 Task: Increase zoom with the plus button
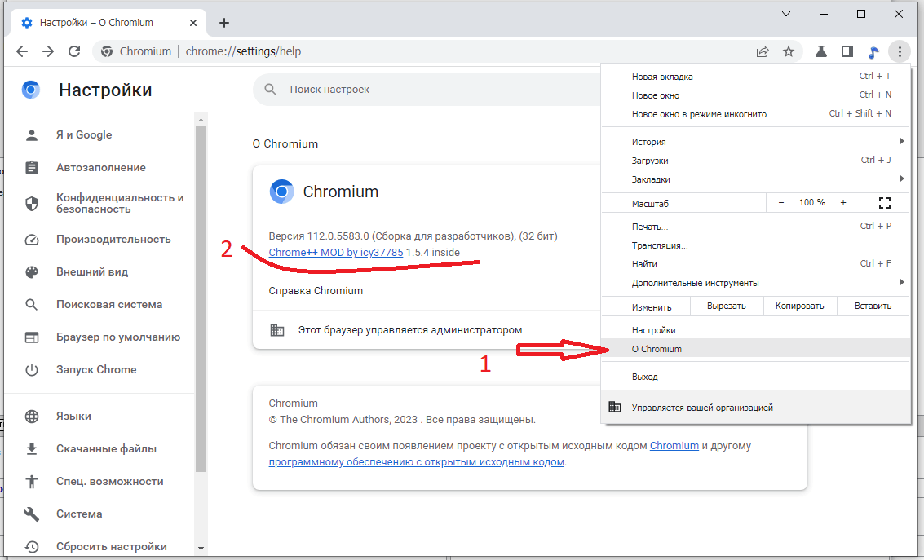pyautogui.click(x=843, y=203)
